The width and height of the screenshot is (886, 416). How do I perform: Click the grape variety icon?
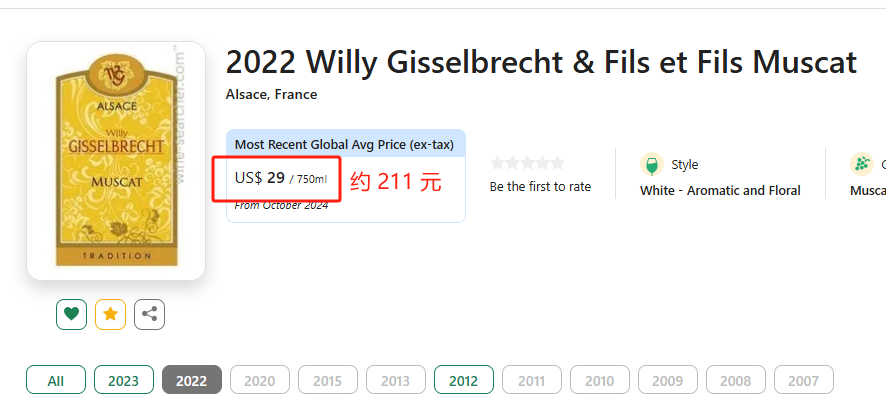(x=861, y=165)
